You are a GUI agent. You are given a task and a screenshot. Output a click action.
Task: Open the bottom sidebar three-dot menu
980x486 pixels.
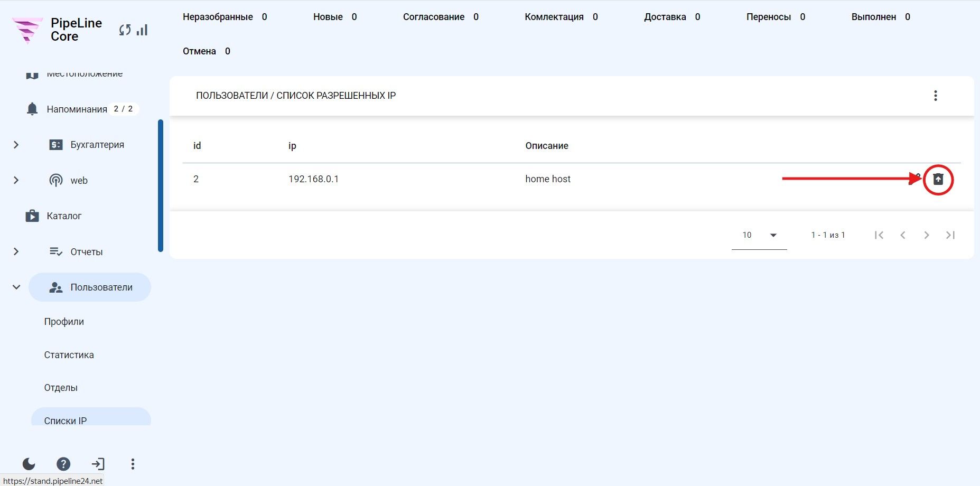pyautogui.click(x=133, y=464)
